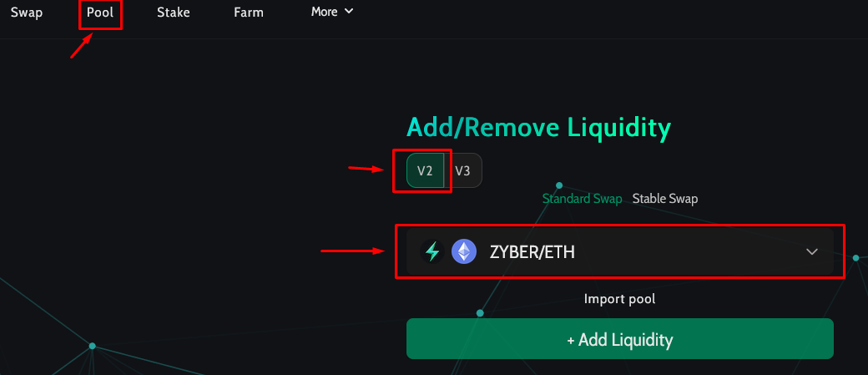Screen dimensions: 868x375
Task: Click the ZYBER/ETH pair name text
Action: tap(532, 251)
